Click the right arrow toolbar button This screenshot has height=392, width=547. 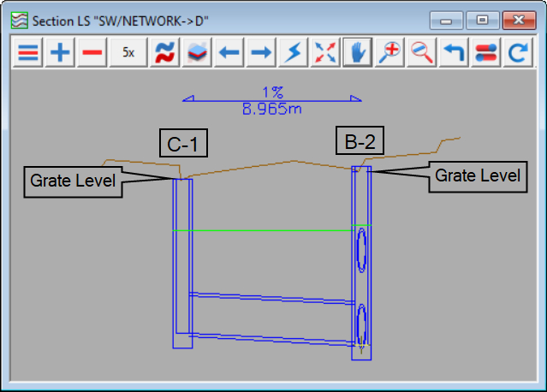(x=261, y=52)
